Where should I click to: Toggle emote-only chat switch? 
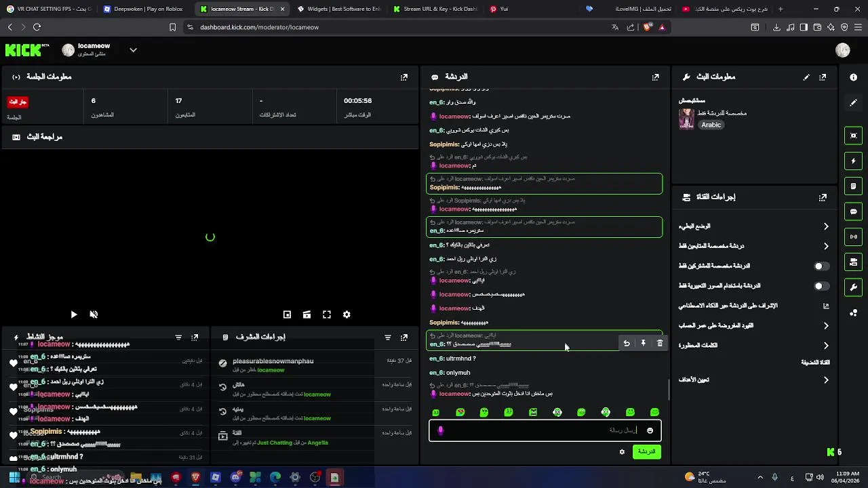point(822,286)
